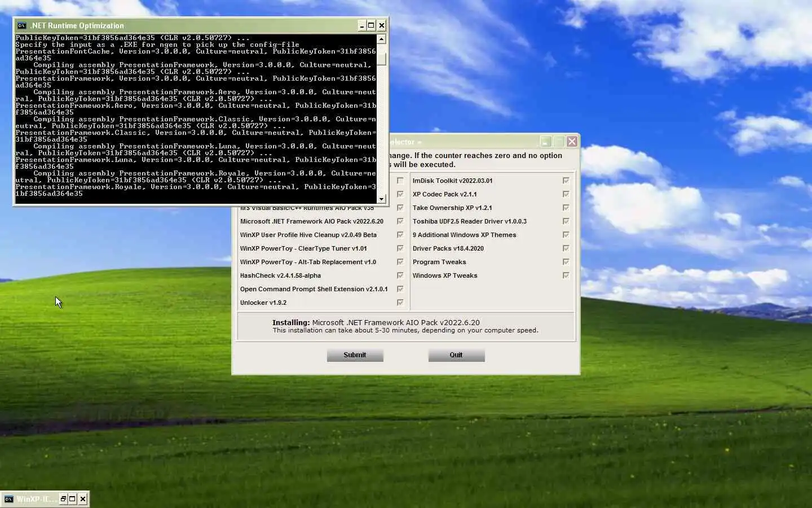The height and width of the screenshot is (508, 812).
Task: Toggle WinXP User Profile Hive Cleanup checkbox
Action: point(400,235)
